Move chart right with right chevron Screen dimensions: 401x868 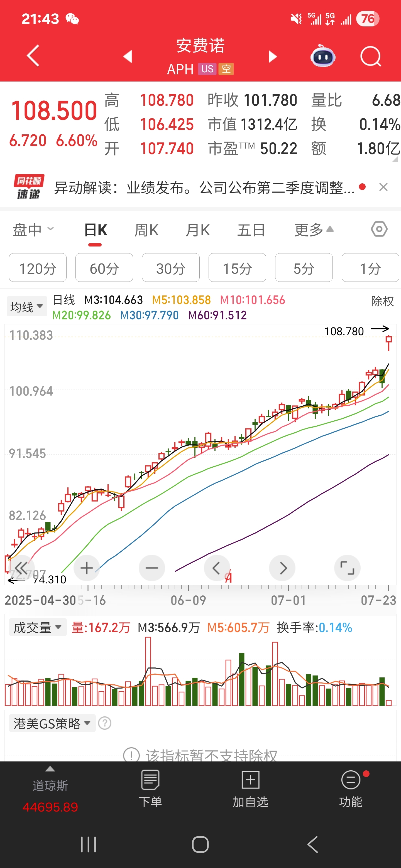pos(282,568)
